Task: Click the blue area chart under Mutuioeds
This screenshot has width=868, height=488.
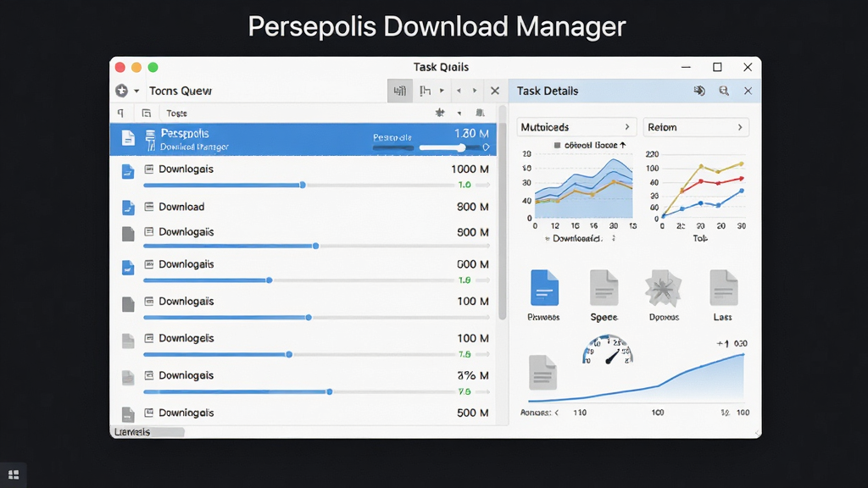Action: (x=583, y=188)
